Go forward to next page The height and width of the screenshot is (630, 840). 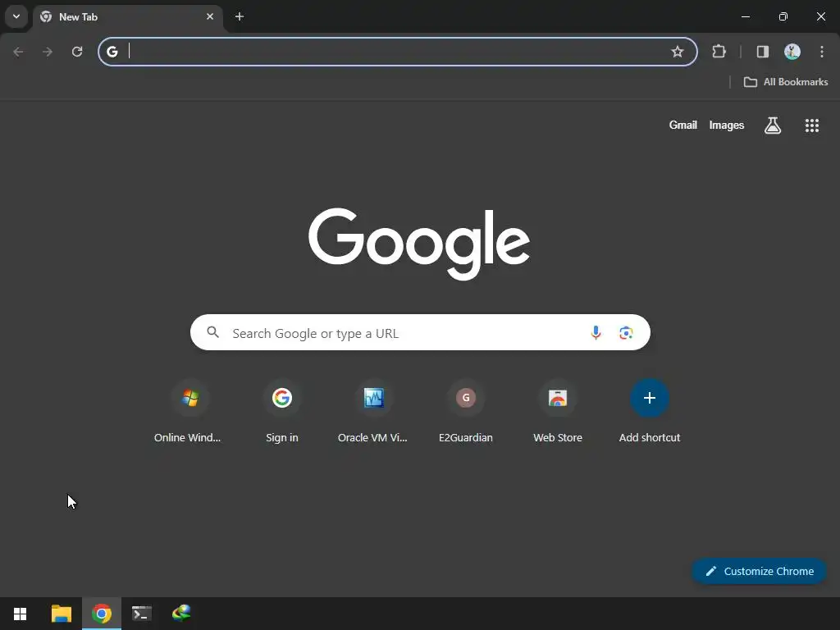48,52
